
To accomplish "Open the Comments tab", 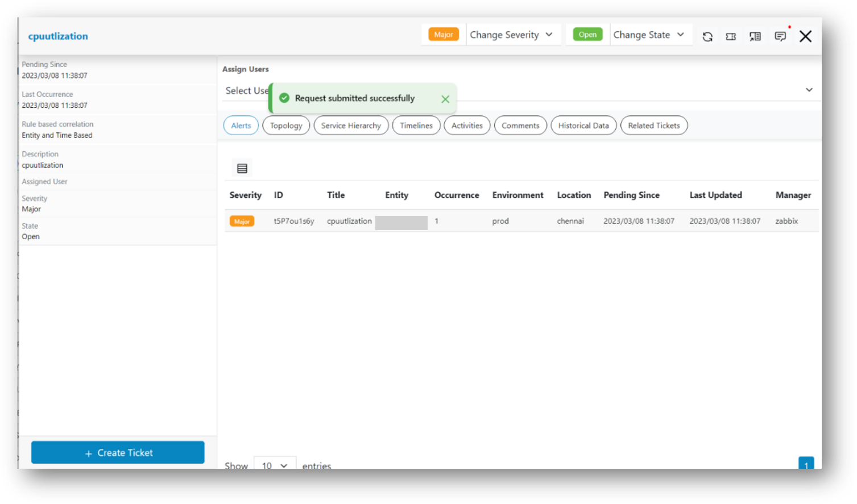I will [520, 126].
